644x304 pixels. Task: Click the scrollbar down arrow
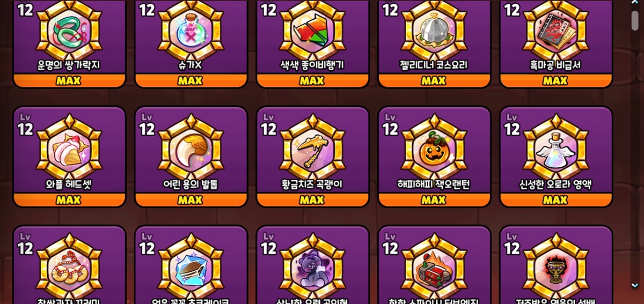pyautogui.click(x=635, y=286)
